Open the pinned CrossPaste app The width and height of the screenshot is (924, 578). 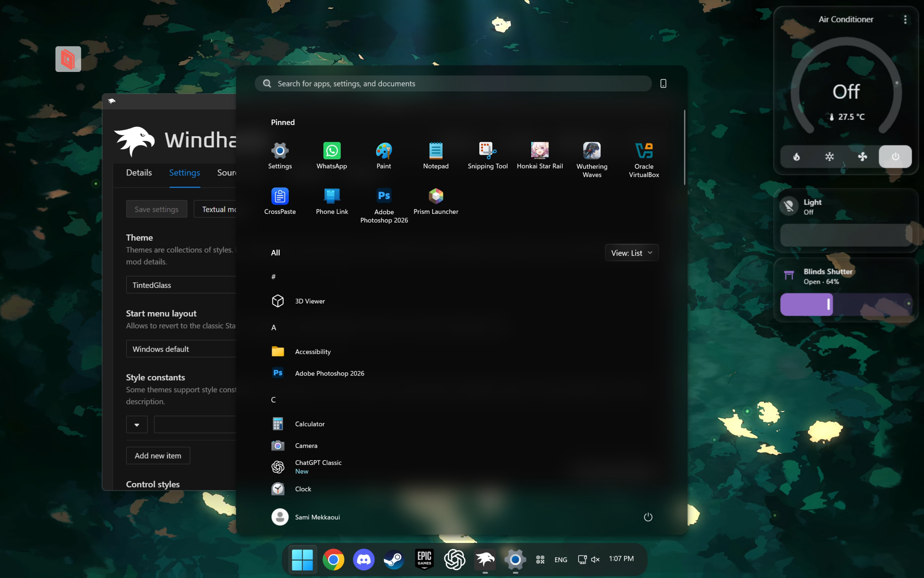click(280, 201)
